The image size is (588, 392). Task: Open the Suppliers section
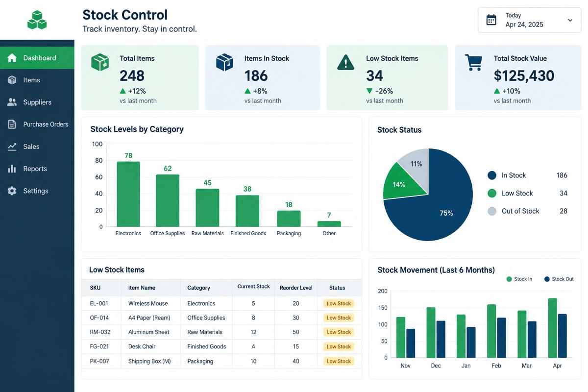click(x=37, y=102)
